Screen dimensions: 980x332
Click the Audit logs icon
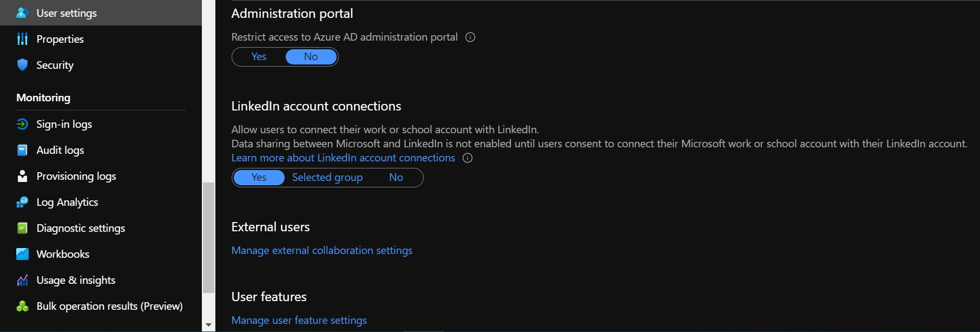point(22,150)
